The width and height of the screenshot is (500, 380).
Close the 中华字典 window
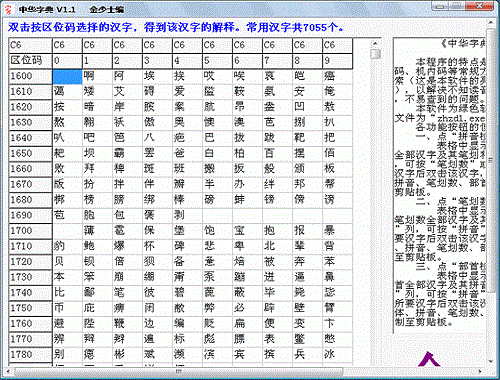pyautogui.click(x=480, y=5)
